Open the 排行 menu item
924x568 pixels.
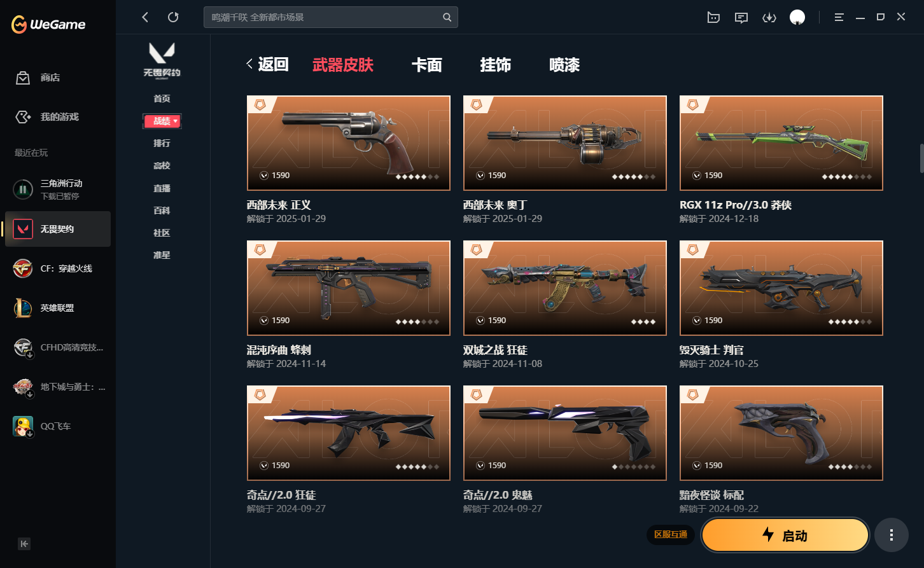click(162, 143)
